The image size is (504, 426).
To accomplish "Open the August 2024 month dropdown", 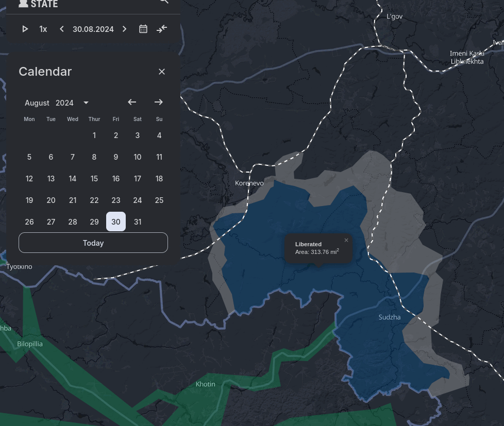I will [57, 103].
